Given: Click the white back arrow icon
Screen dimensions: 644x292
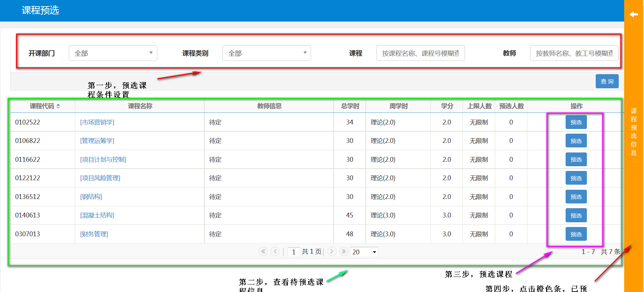Looking at the screenshot, I should click(634, 14).
